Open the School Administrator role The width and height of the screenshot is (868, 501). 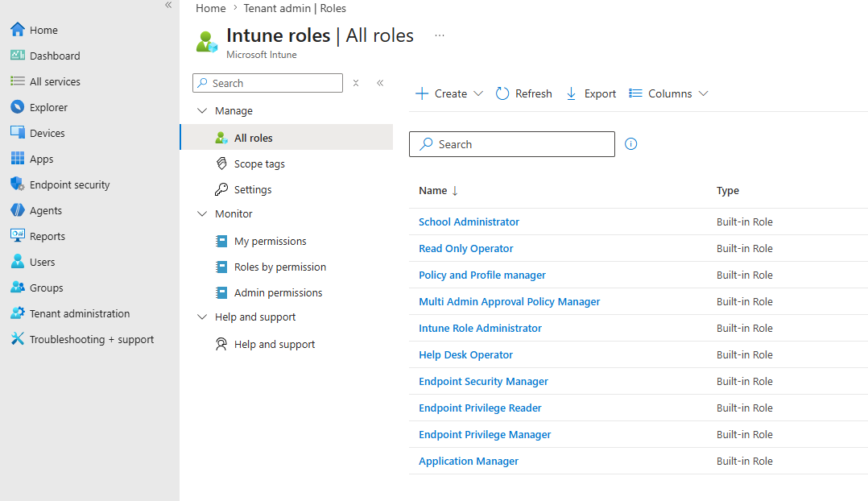pos(469,222)
